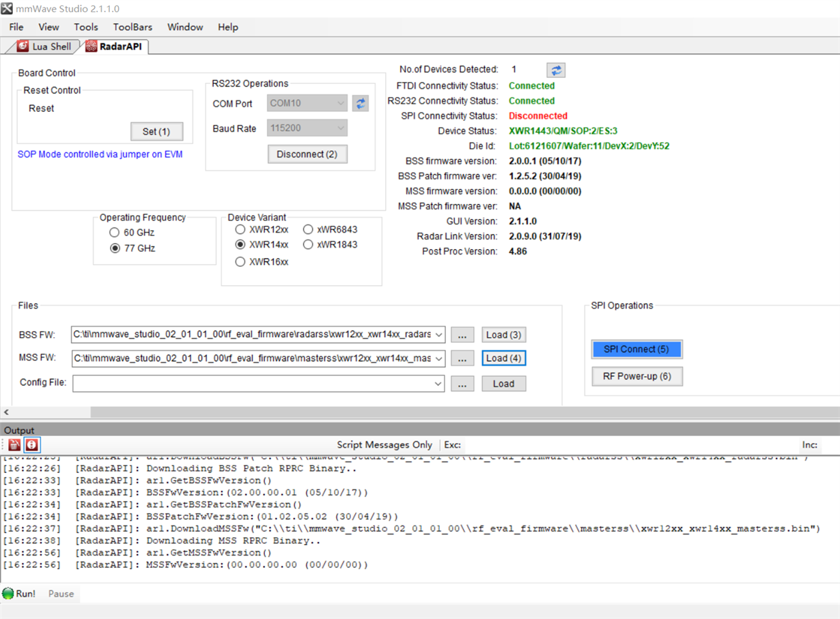Select the 60 GHz operating frequency
The height and width of the screenshot is (619, 840).
115,233
